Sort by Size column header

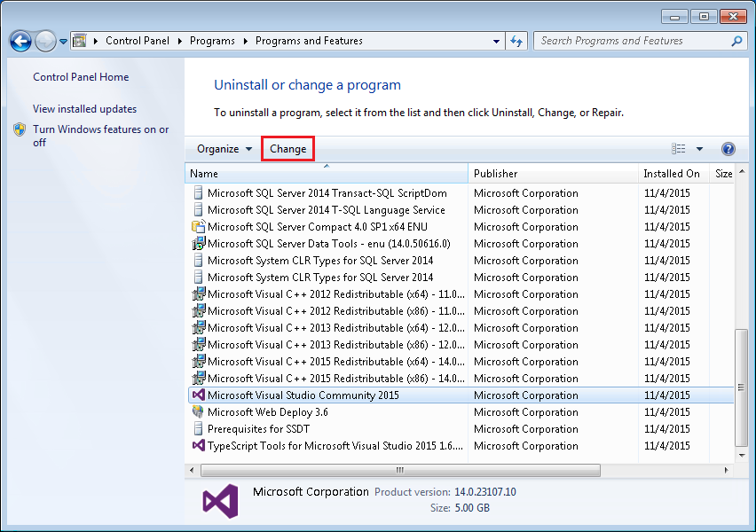(x=722, y=174)
